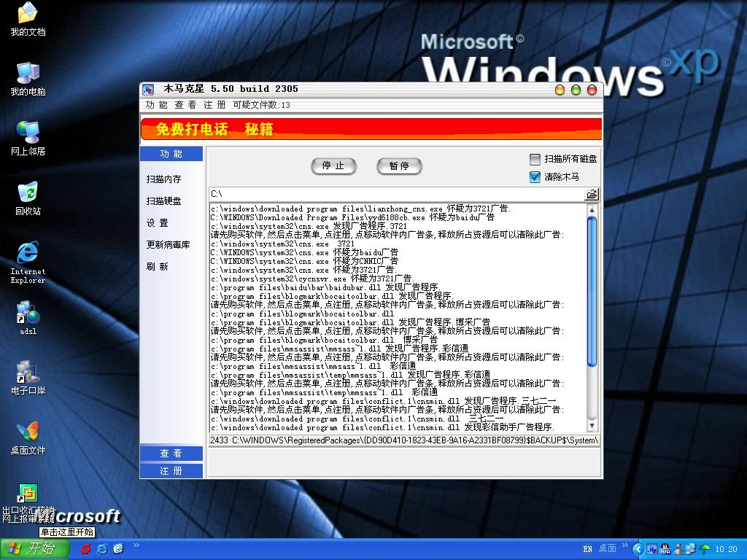
Task: Click the EN language indicator
Action: click(587, 549)
